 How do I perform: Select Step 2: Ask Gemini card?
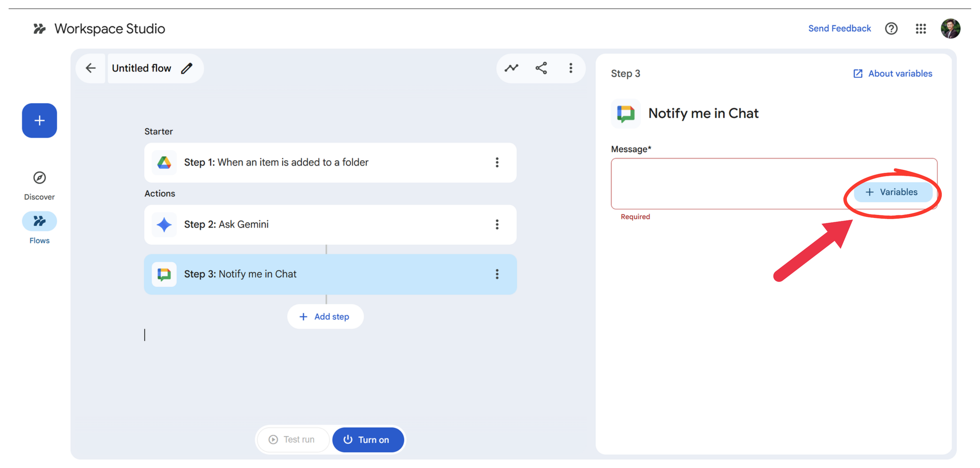pyautogui.click(x=330, y=225)
